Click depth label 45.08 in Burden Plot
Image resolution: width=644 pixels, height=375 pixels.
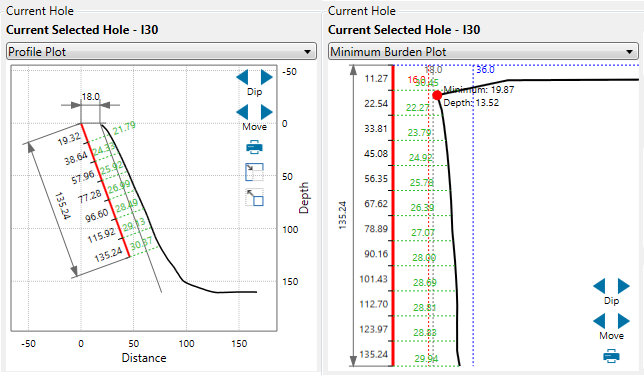point(376,154)
